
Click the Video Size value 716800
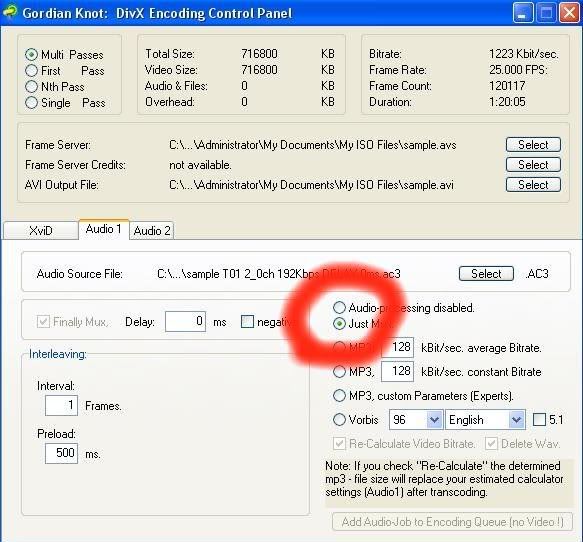click(x=259, y=70)
